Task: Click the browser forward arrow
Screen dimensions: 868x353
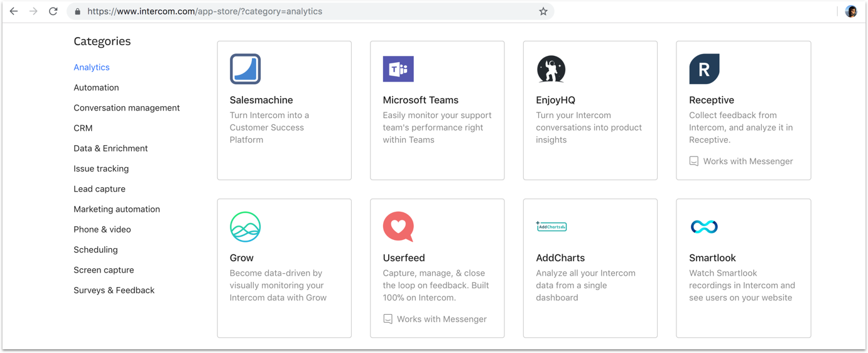Action: coord(33,11)
